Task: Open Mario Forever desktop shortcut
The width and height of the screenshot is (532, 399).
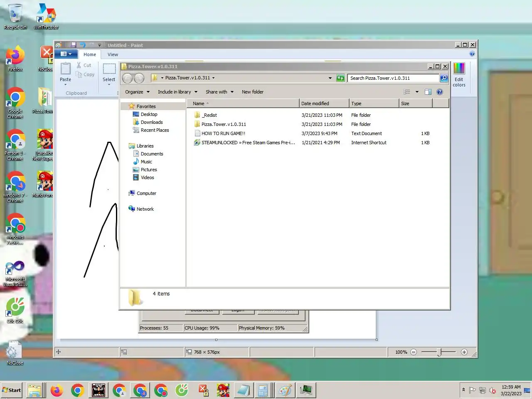Action: [43, 184]
